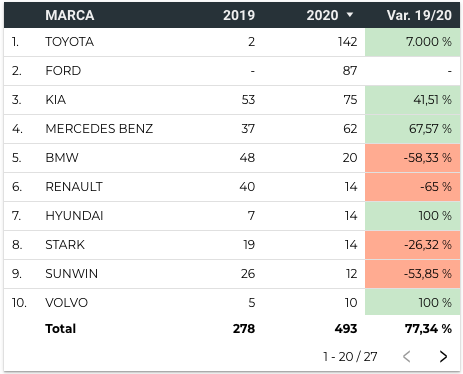This screenshot has height=374, width=463.
Task: Select the TOYOTA row
Action: (232, 42)
